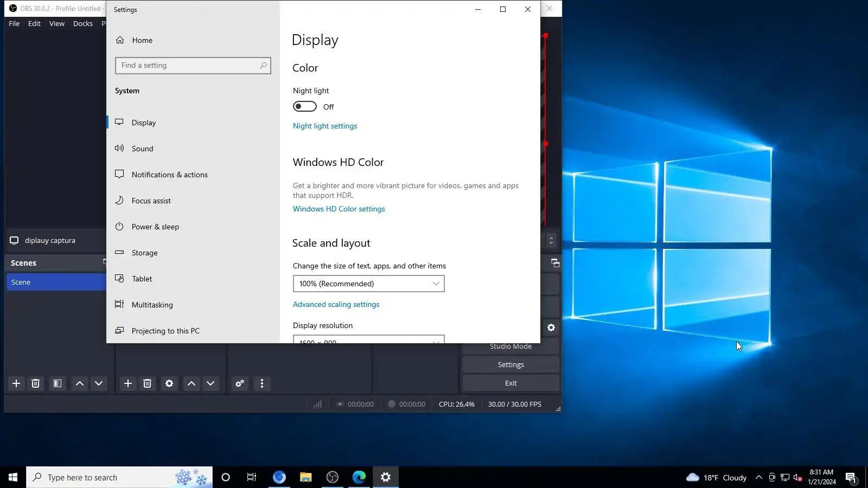Click the Find a setting search box
This screenshot has width=868, height=488.
(193, 66)
